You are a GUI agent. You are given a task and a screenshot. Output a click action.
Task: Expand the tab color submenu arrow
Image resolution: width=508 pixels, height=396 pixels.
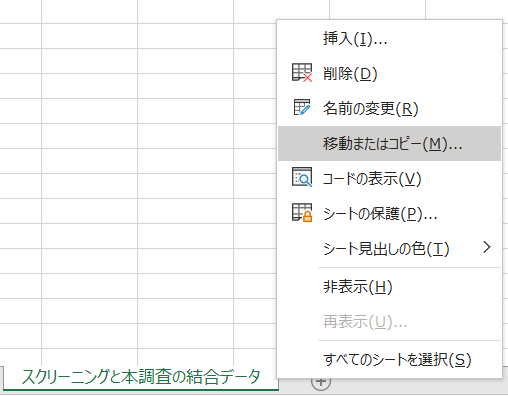(x=487, y=247)
